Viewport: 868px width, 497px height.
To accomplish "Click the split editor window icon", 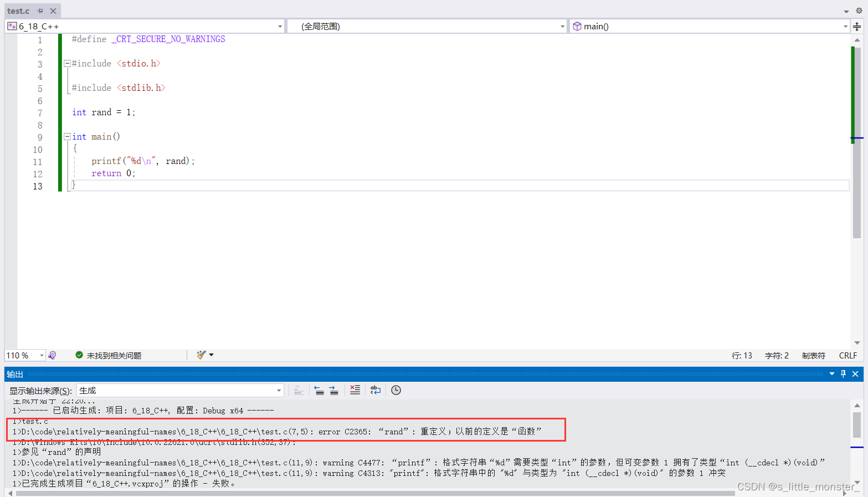I will coord(857,26).
